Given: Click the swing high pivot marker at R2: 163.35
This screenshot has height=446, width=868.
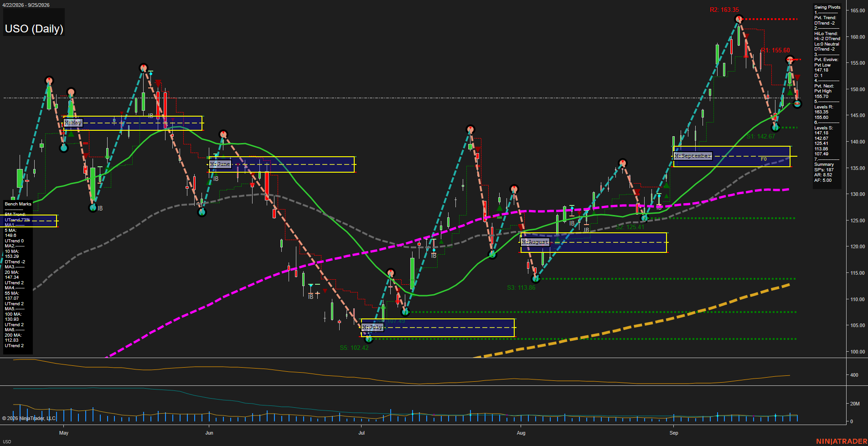Looking at the screenshot, I should pyautogui.click(x=739, y=19).
